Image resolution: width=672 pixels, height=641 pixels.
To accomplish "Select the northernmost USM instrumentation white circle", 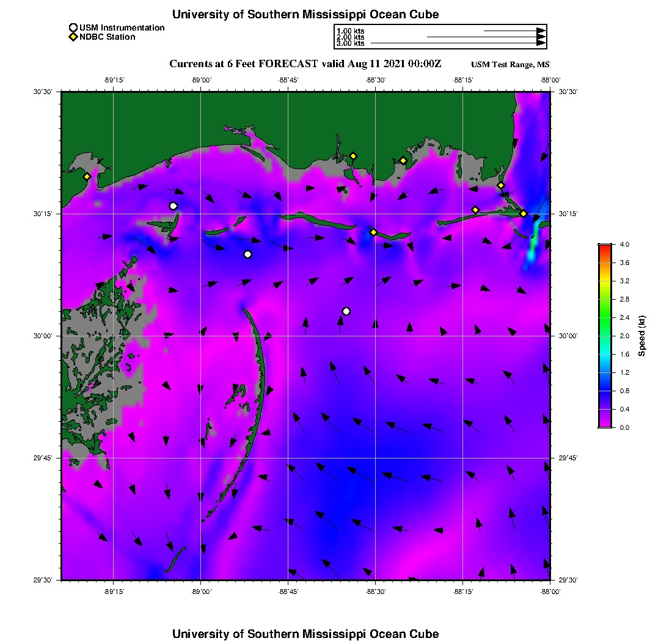I will pos(173,206).
